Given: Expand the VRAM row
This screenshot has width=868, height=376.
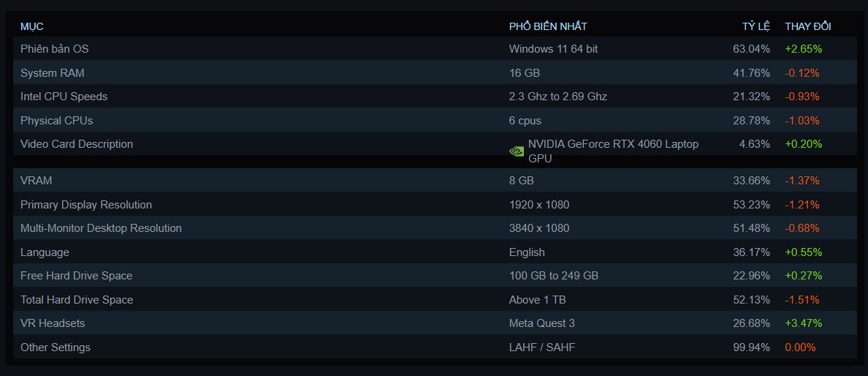Looking at the screenshot, I should [x=37, y=181].
